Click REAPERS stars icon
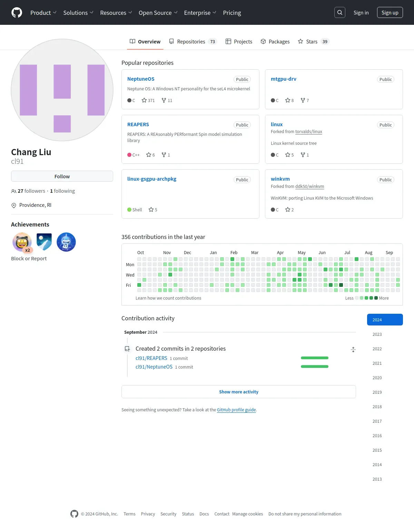This screenshot has width=414, height=532. [149, 155]
